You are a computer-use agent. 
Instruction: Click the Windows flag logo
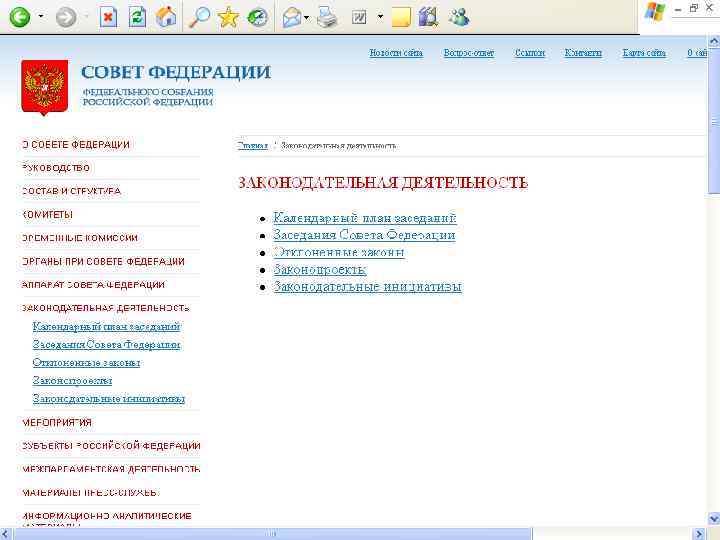655,12
